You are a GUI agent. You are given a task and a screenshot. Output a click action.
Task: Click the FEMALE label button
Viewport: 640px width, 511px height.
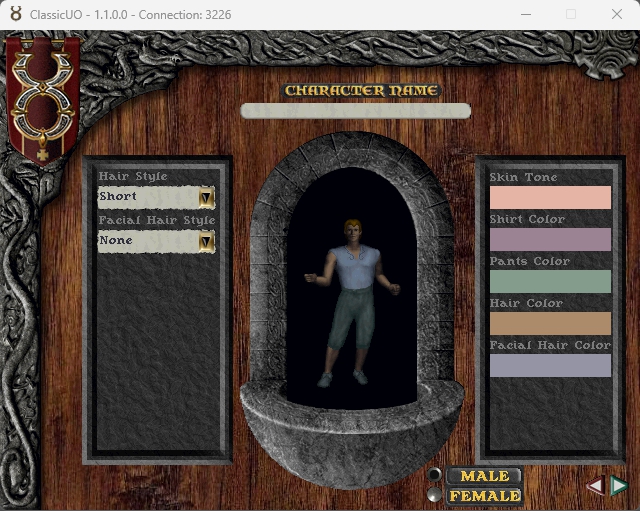click(x=485, y=495)
